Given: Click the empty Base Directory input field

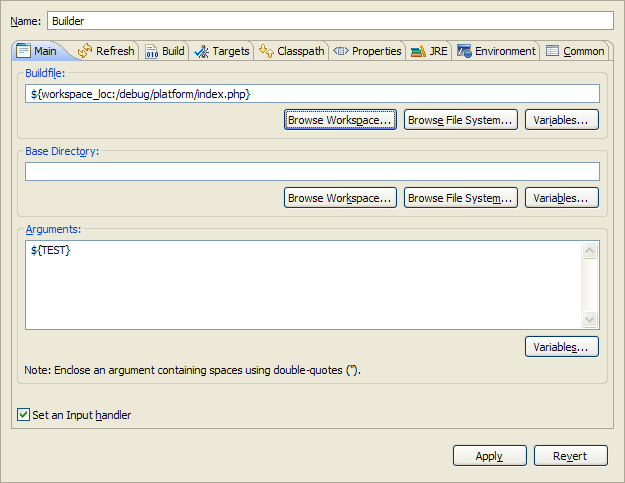Looking at the screenshot, I should (x=312, y=172).
